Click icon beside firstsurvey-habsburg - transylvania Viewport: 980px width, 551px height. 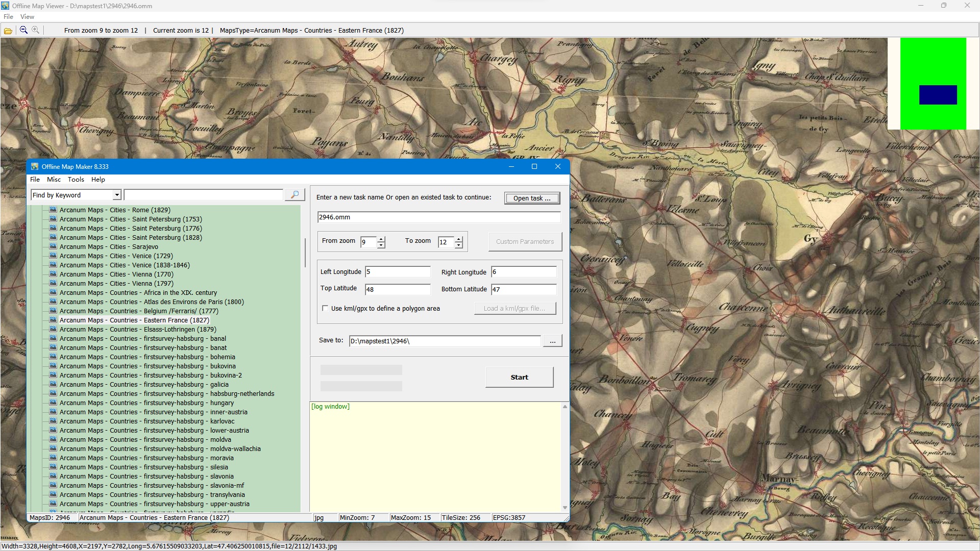(53, 494)
